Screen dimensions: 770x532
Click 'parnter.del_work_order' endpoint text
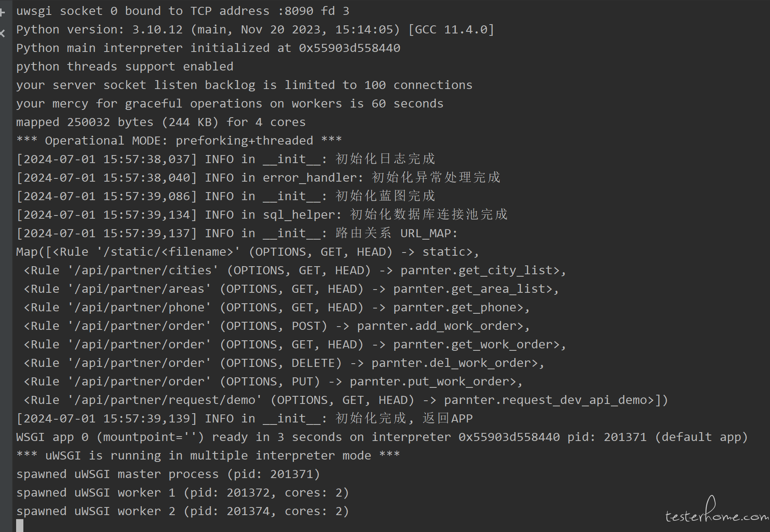click(x=451, y=363)
